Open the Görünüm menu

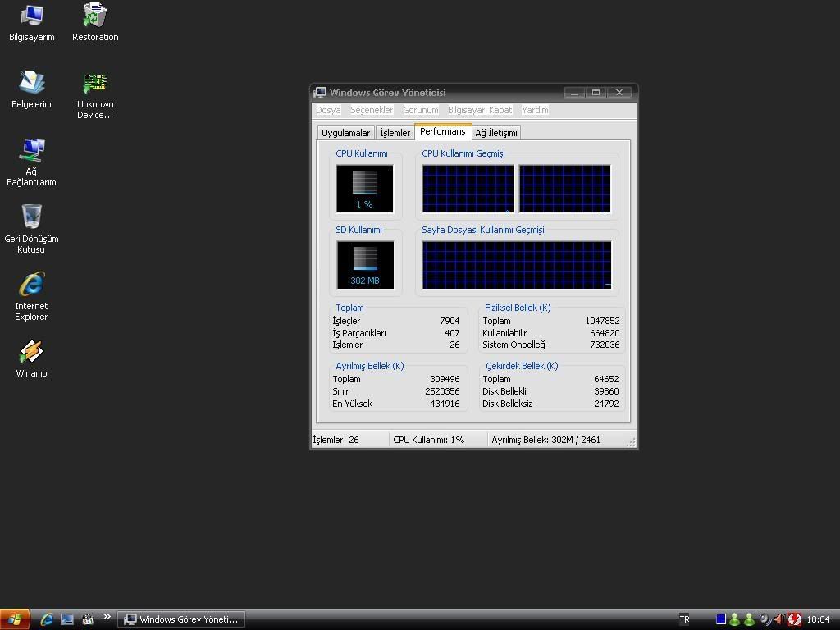(421, 110)
